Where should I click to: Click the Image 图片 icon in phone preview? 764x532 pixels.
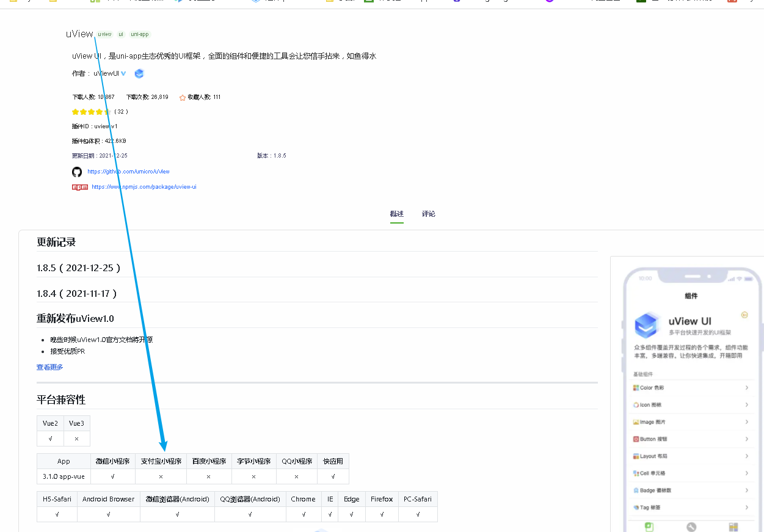pos(636,422)
